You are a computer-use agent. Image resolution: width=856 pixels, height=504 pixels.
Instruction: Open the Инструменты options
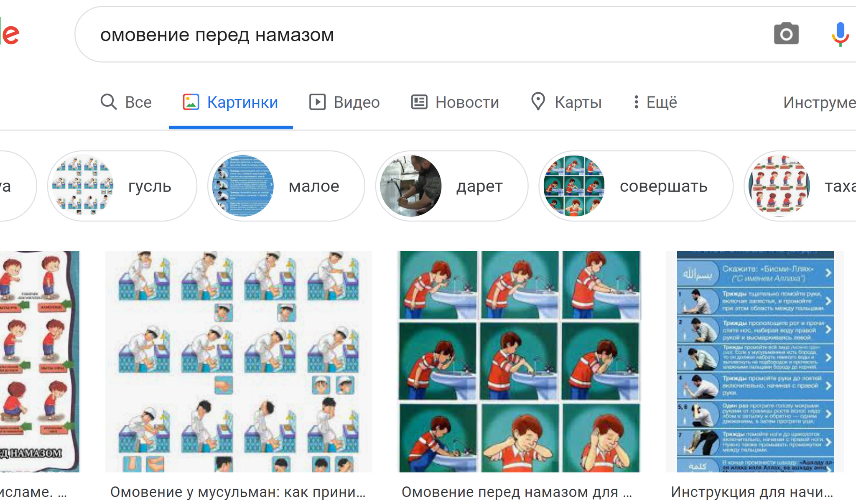819,102
